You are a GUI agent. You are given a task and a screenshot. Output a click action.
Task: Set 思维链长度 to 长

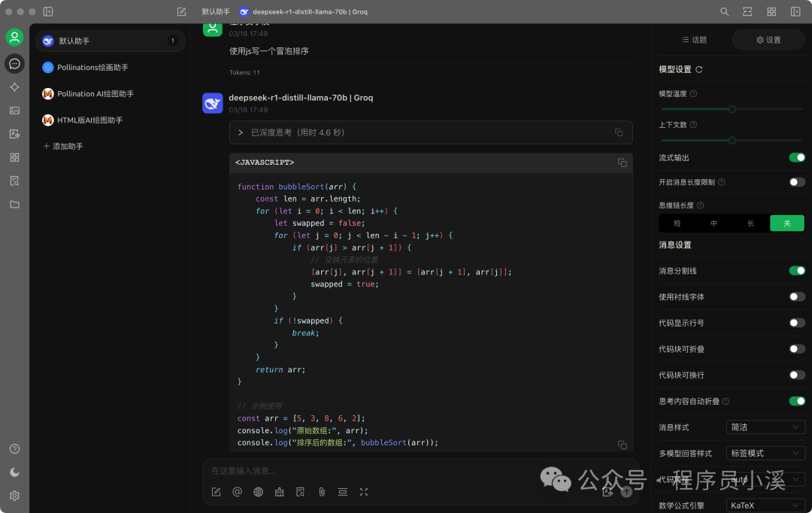click(x=750, y=223)
